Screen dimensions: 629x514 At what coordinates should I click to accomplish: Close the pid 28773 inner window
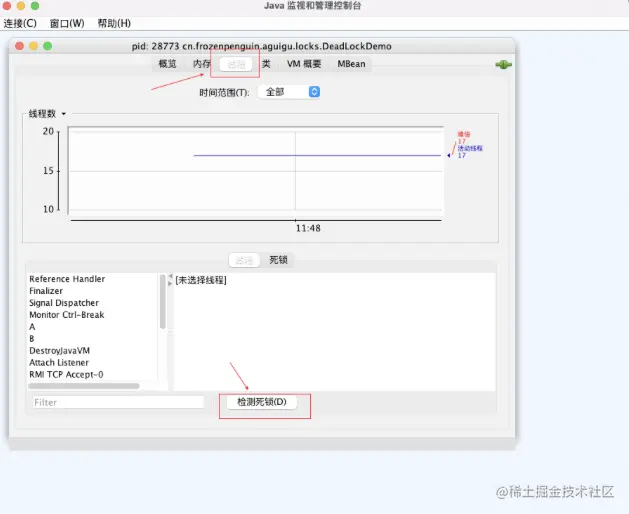tap(19, 46)
